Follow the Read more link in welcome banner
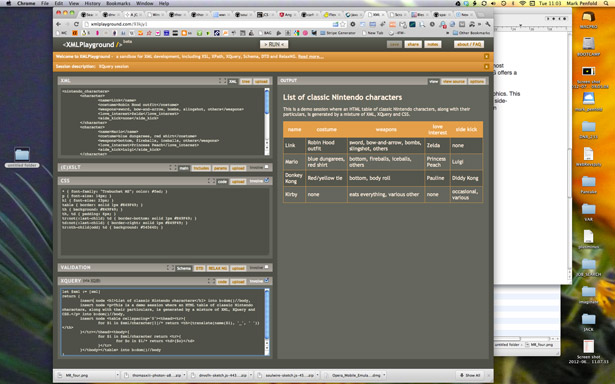 [311, 57]
